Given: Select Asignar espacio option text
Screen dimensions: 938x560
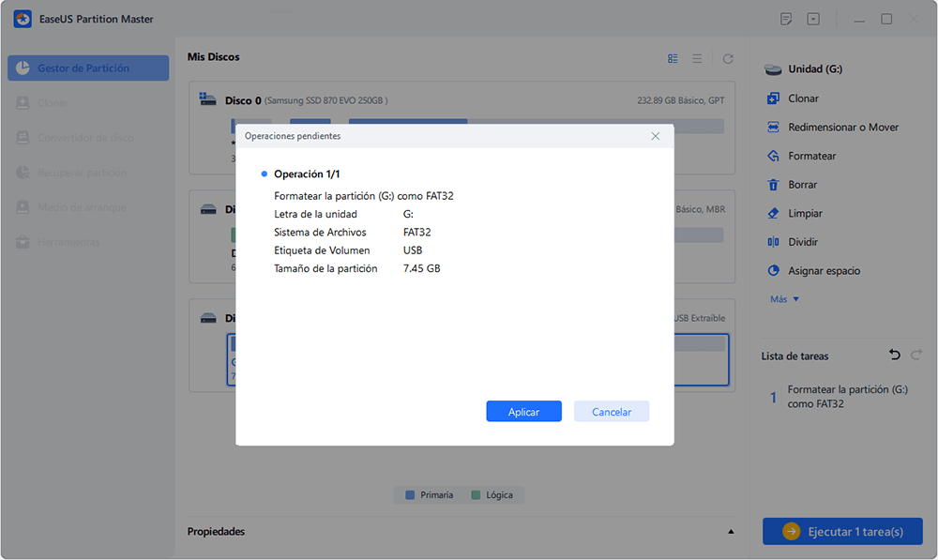Looking at the screenshot, I should [x=824, y=270].
